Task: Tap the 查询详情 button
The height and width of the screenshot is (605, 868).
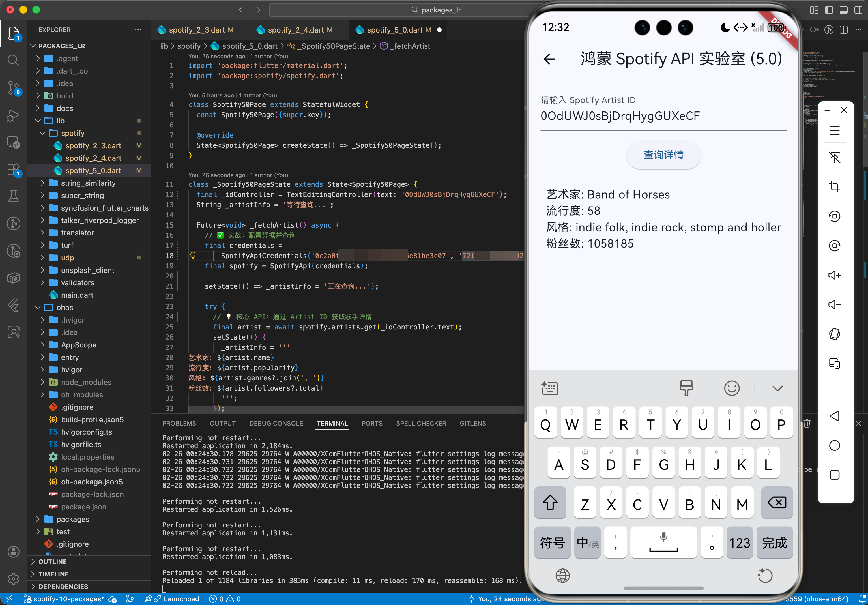Action: (x=663, y=155)
